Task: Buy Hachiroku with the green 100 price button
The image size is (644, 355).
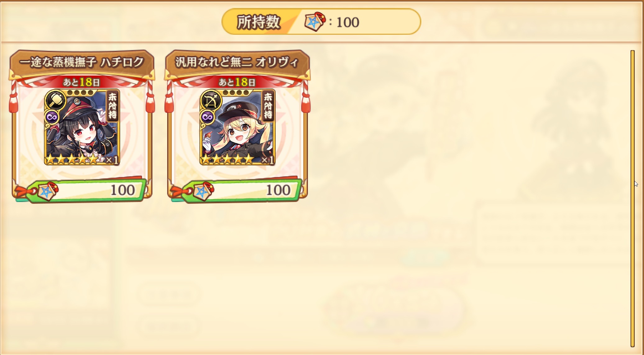Action: coord(86,190)
